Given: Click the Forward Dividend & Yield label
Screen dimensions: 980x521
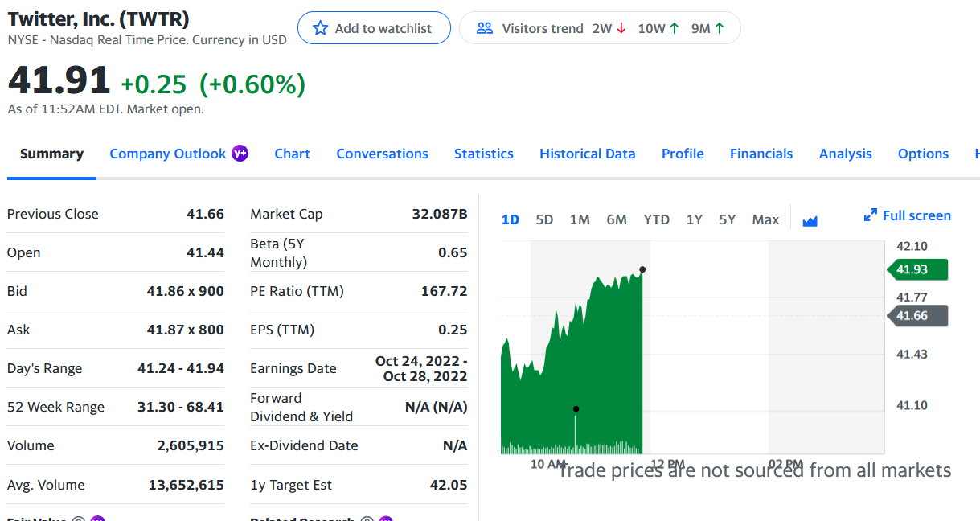Looking at the screenshot, I should click(301, 407).
